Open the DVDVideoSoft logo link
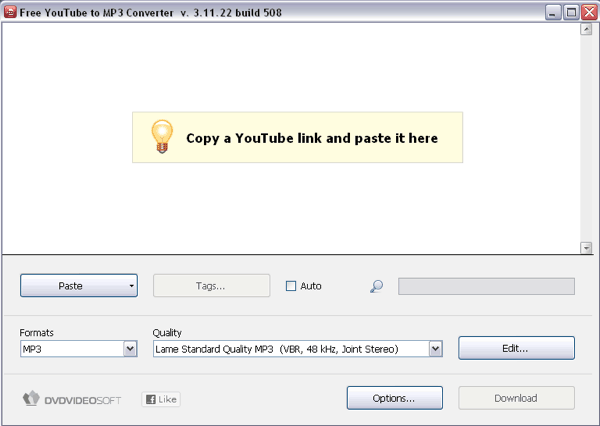This screenshot has width=600, height=426. 72,399
